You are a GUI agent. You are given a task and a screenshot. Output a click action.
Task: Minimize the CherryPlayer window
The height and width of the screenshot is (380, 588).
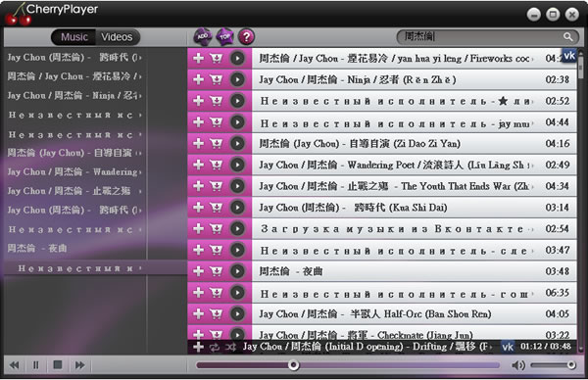click(x=534, y=15)
